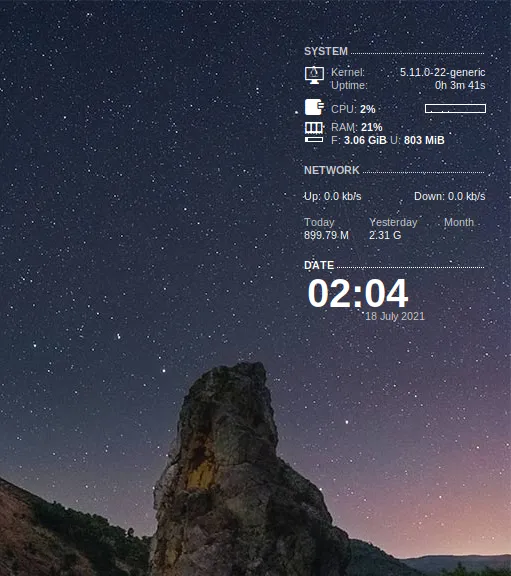
Task: Click the CPU chip icon
Action: tap(314, 107)
